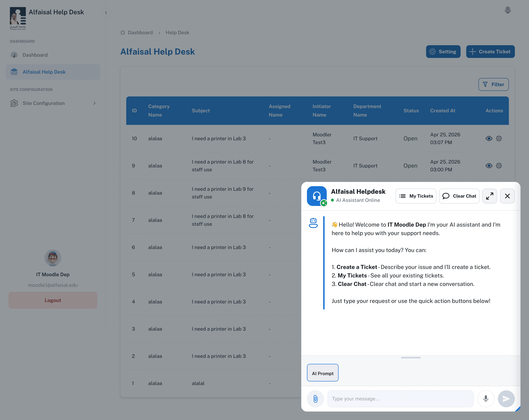
Task: Click the chat panel drag handle bar
Action: [411, 357]
